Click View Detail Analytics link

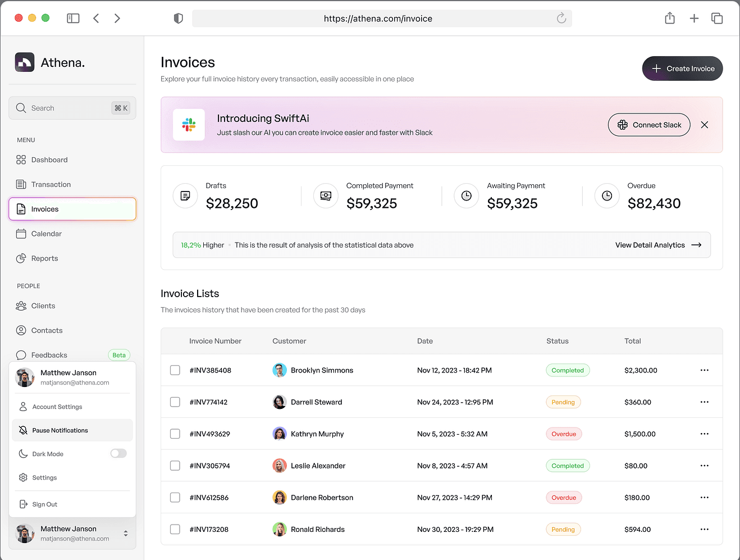650,245
